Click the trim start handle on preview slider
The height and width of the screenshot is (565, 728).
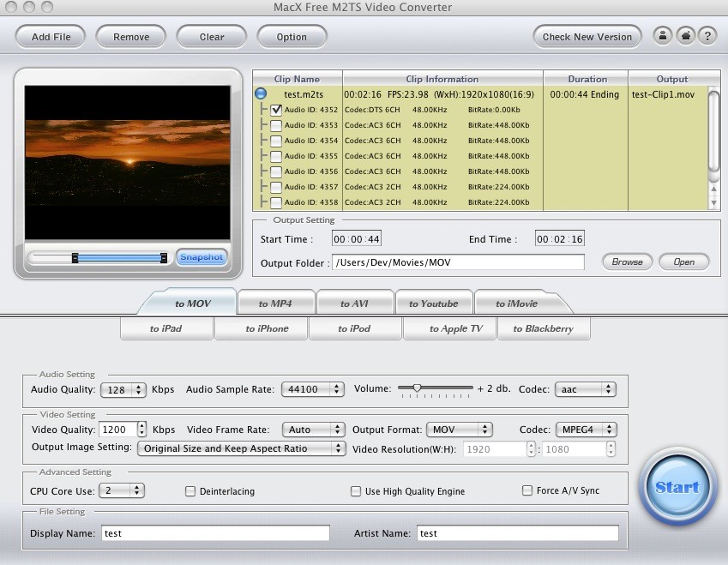[75, 258]
